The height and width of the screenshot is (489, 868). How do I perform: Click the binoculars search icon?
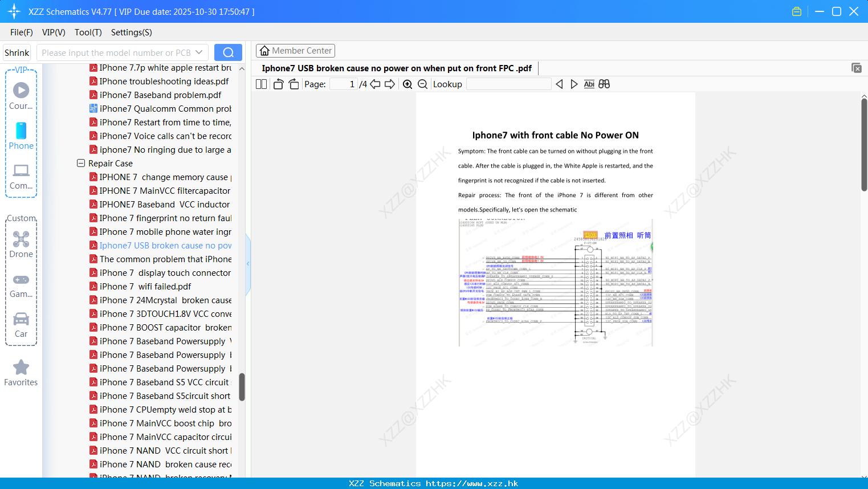pos(604,84)
